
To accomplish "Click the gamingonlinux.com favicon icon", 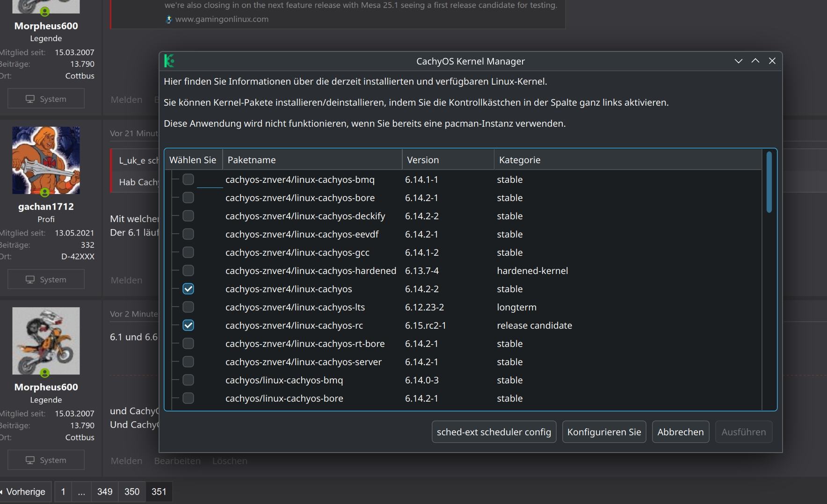I will pos(169,19).
